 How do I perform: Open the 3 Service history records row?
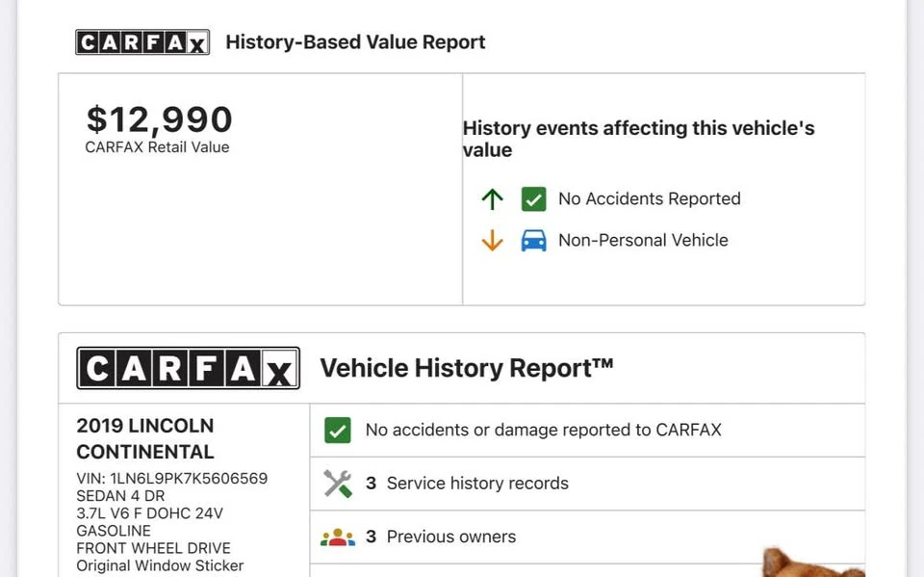pos(587,484)
